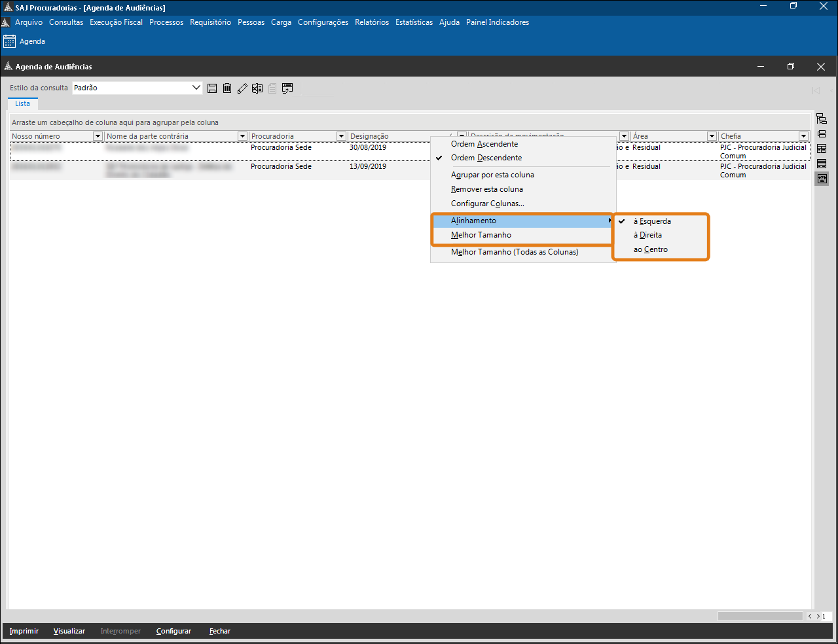The width and height of the screenshot is (838, 644).
Task: Click the Visualizar button
Action: click(69, 631)
